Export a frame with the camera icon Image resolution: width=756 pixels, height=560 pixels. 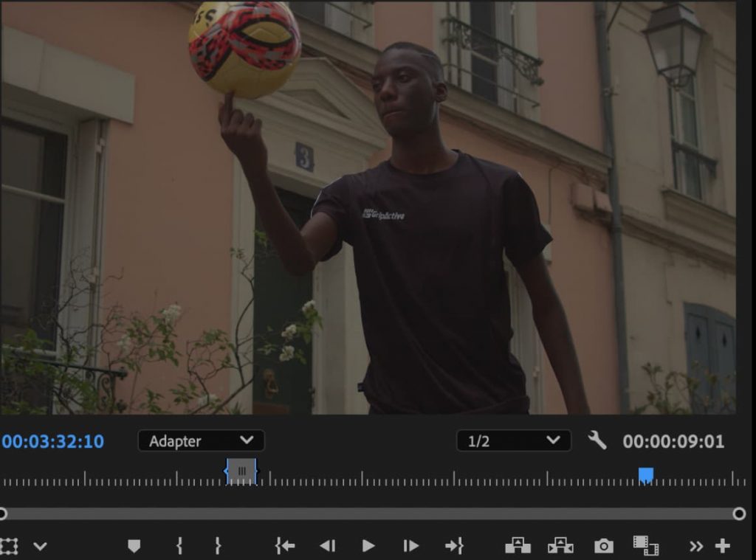(603, 546)
